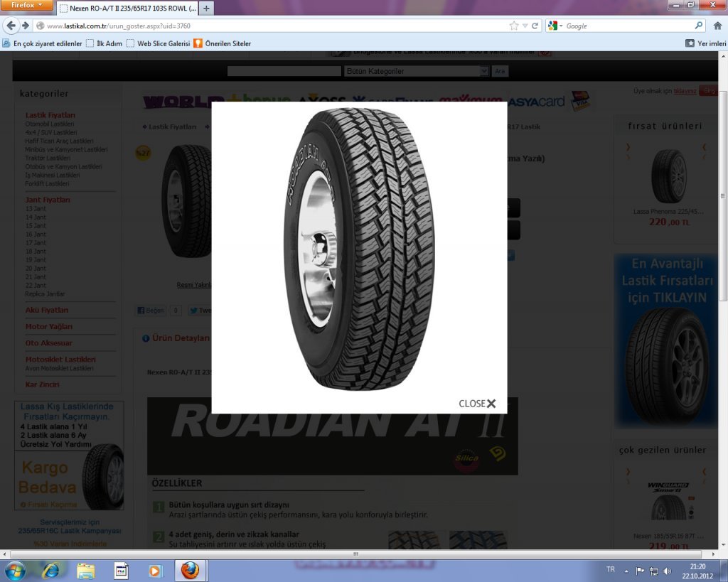The height and width of the screenshot is (582, 728).
Task: Click the Ara search button
Action: (500, 70)
